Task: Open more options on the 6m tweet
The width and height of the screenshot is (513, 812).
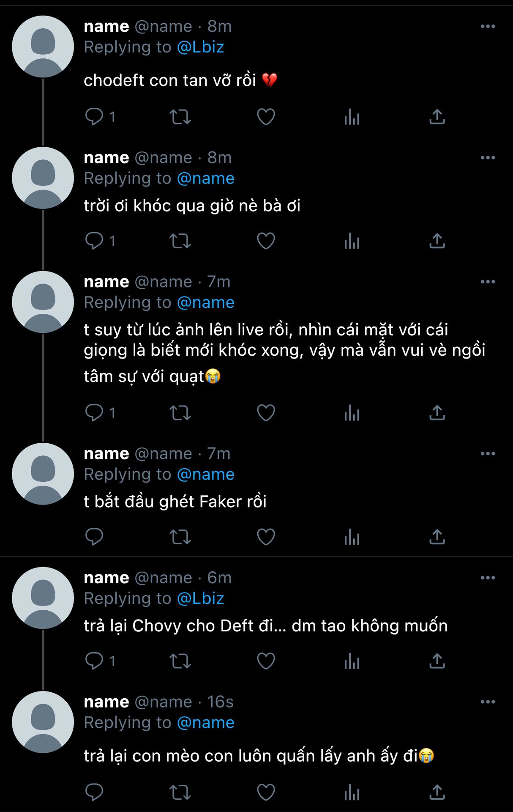Action: pos(488,578)
